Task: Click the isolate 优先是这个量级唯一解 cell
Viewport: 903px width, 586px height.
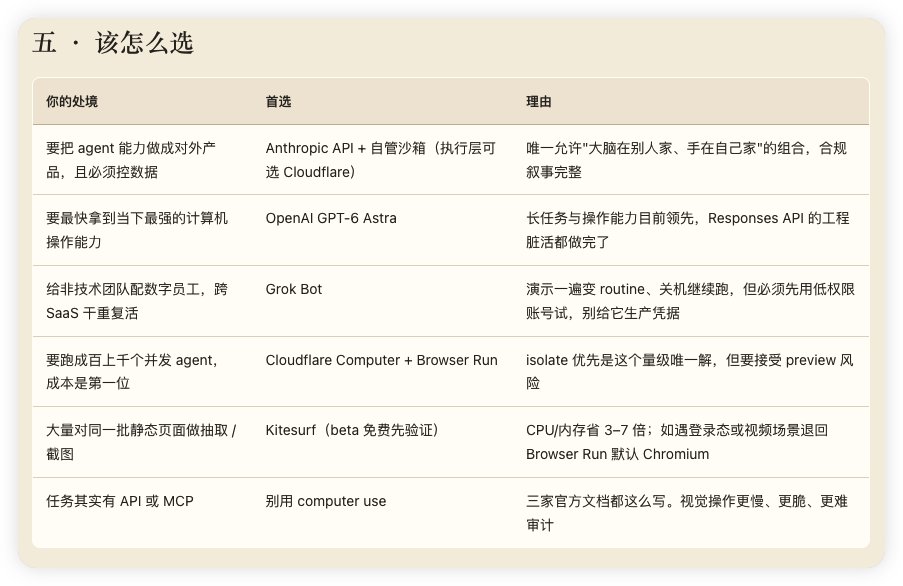Action: (689, 372)
